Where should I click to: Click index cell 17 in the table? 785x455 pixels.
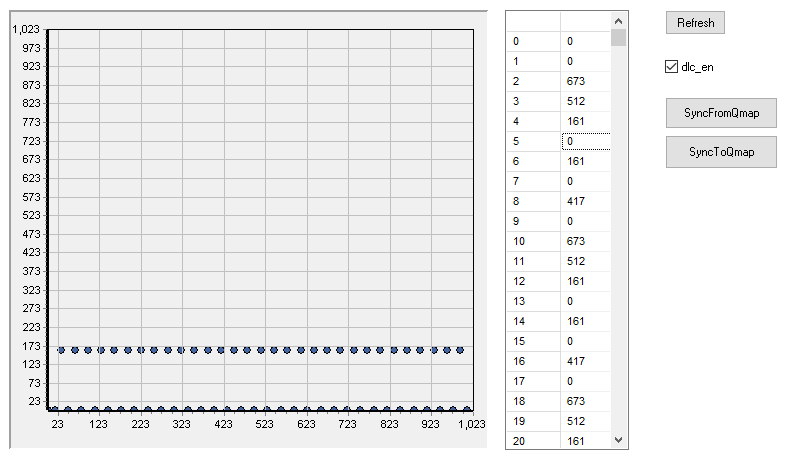click(533, 381)
